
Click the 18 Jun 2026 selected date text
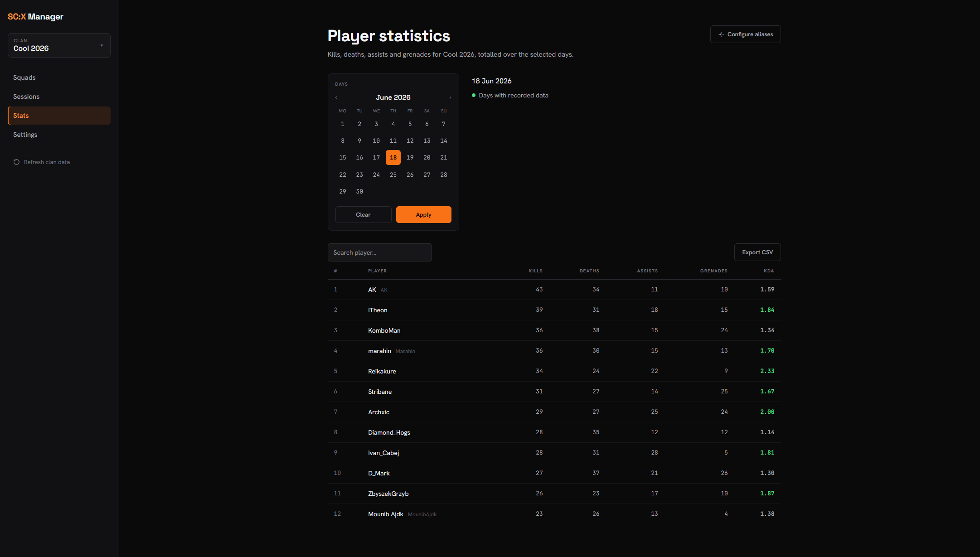(x=491, y=81)
